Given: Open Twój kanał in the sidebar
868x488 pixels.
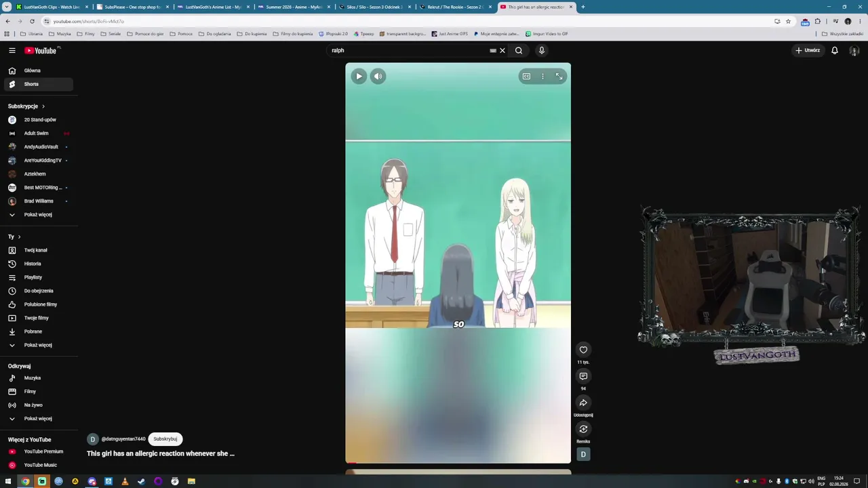Looking at the screenshot, I should click(39, 250).
